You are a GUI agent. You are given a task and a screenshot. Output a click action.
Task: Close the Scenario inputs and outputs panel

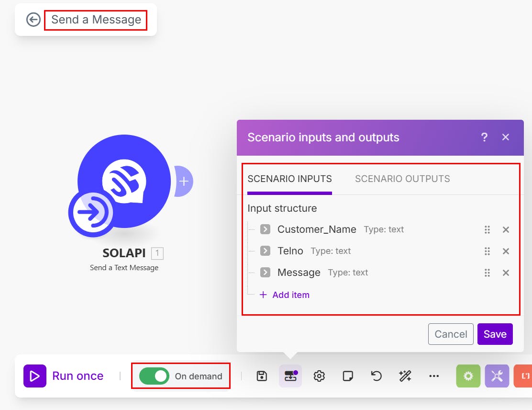(506, 137)
